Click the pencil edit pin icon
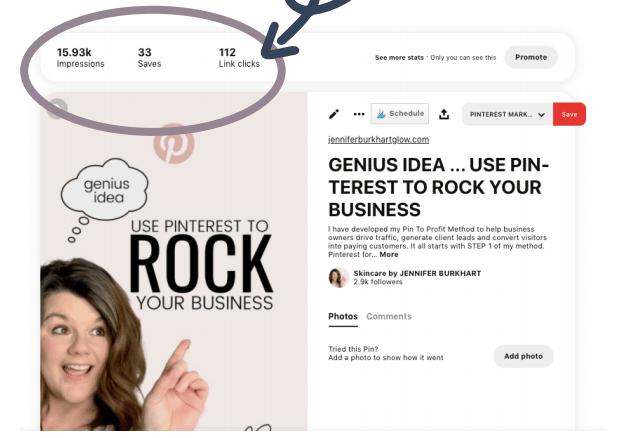Viewport: 635px width, 438px height. (334, 114)
